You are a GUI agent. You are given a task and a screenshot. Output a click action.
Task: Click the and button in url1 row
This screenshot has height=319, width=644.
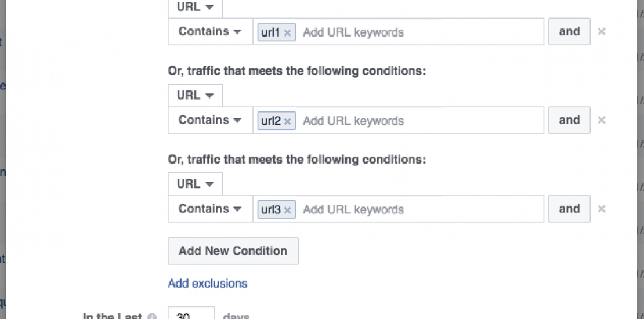point(569,32)
